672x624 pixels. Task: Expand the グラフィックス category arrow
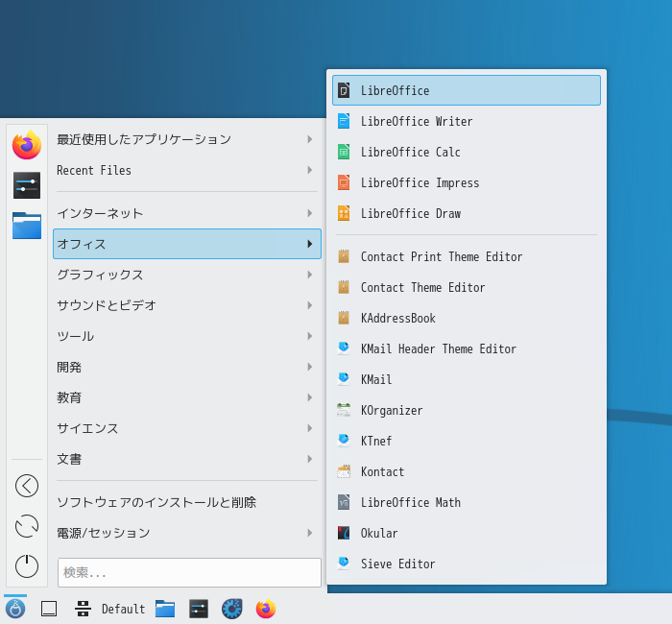point(309,275)
